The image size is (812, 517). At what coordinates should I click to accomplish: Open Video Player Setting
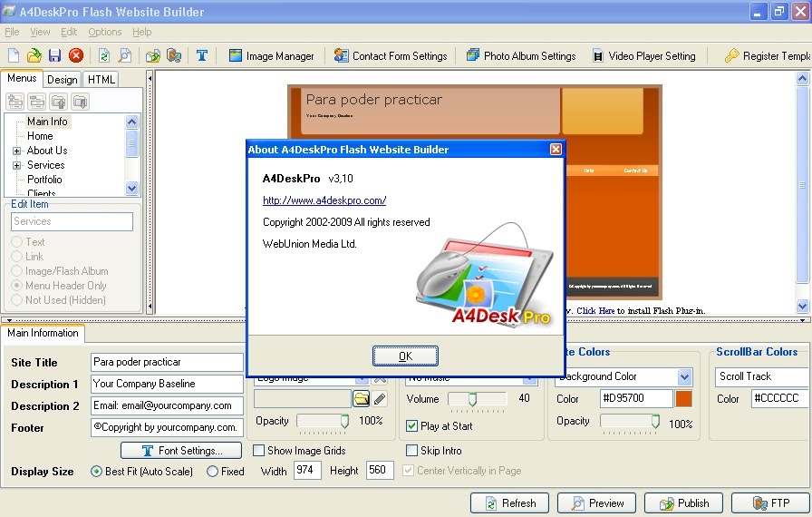pyautogui.click(x=643, y=55)
